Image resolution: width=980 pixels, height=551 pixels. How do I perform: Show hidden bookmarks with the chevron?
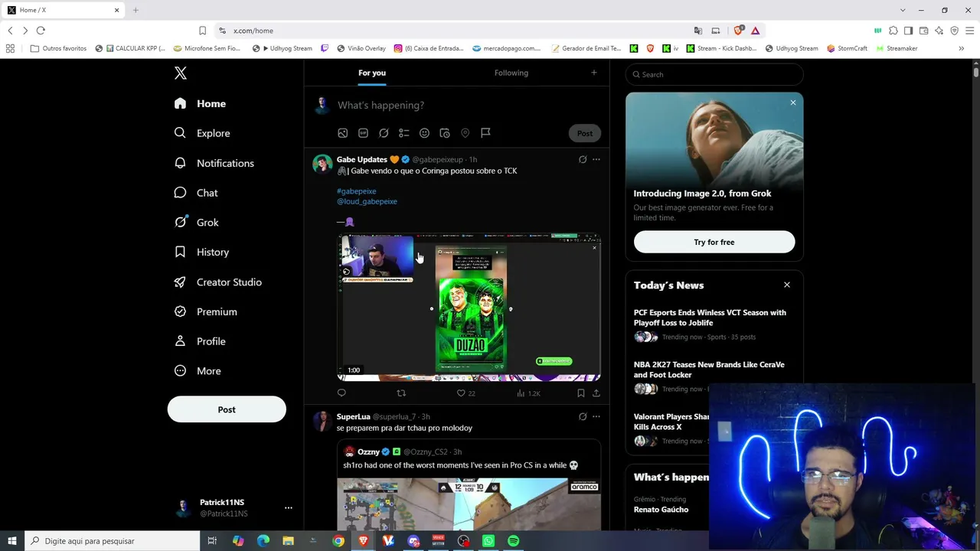[x=961, y=48]
